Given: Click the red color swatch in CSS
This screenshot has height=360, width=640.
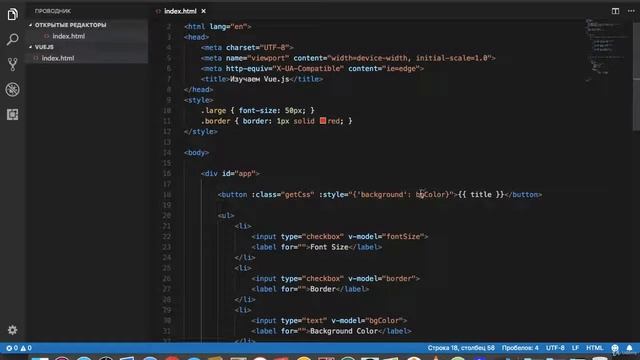Looking at the screenshot, I should pyautogui.click(x=323, y=121).
